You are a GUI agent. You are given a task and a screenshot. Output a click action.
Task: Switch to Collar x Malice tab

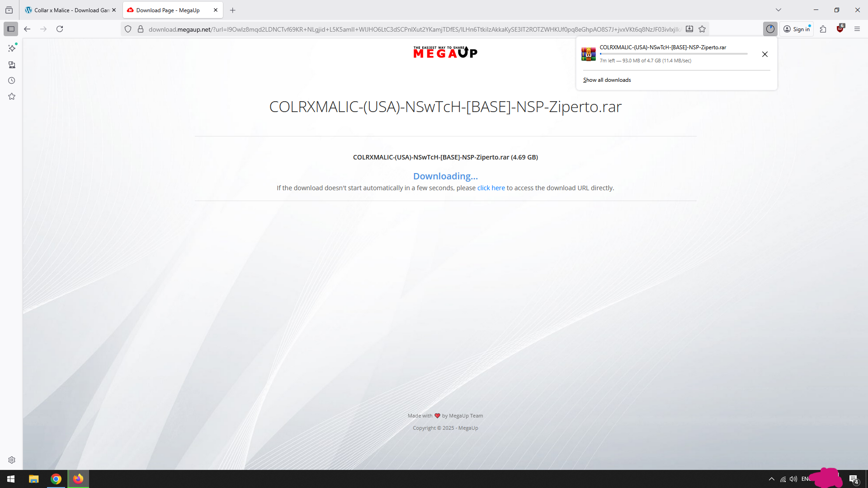[x=68, y=10]
